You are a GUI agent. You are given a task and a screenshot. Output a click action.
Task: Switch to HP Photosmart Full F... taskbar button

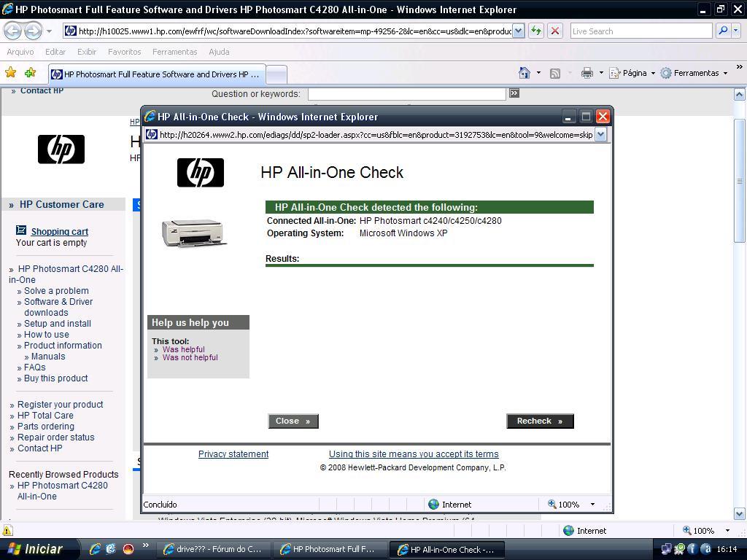coord(330,549)
